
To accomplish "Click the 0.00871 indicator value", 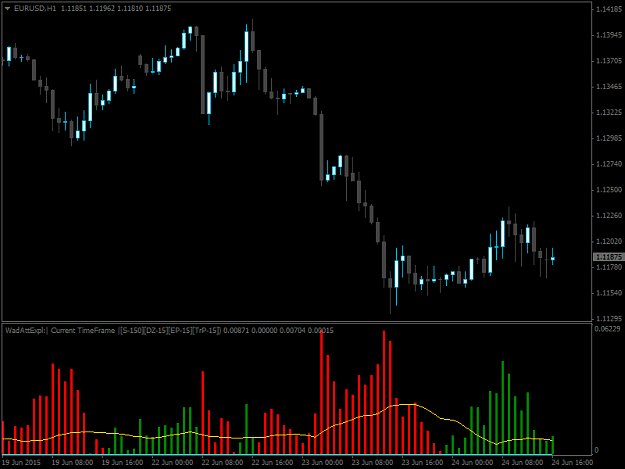I will pos(236,330).
